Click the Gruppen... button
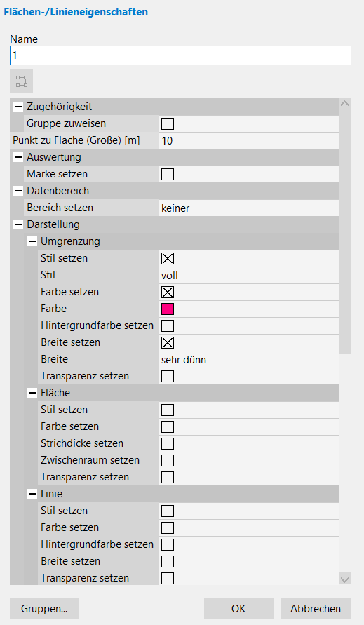This screenshot has height=625, width=364. coord(44,608)
